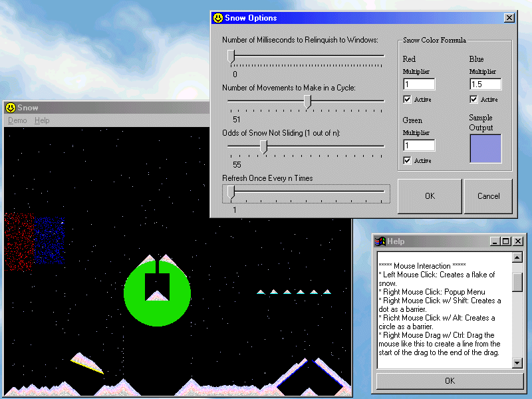Click the Sample Output color swatch
Image resolution: width=532 pixels, height=399 pixels.
(x=485, y=148)
